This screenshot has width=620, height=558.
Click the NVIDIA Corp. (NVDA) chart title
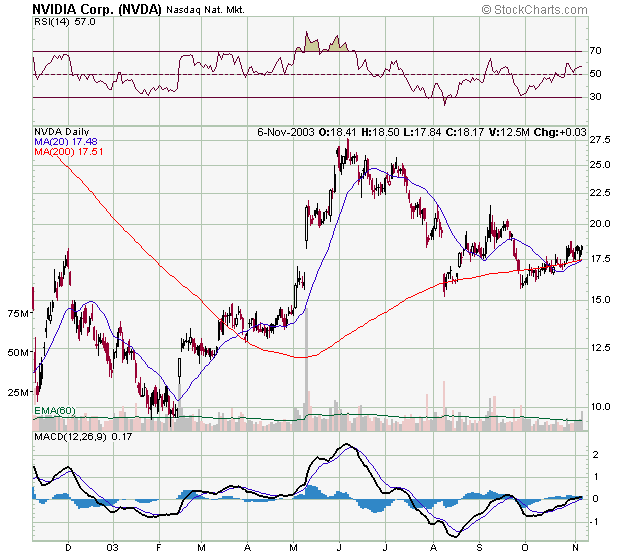pyautogui.click(x=97, y=9)
